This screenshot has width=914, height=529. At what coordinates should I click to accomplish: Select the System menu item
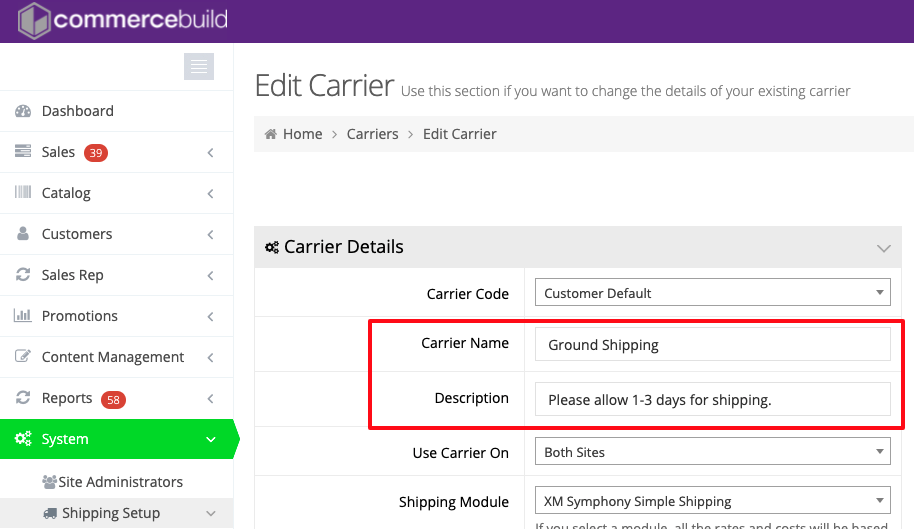(65, 439)
